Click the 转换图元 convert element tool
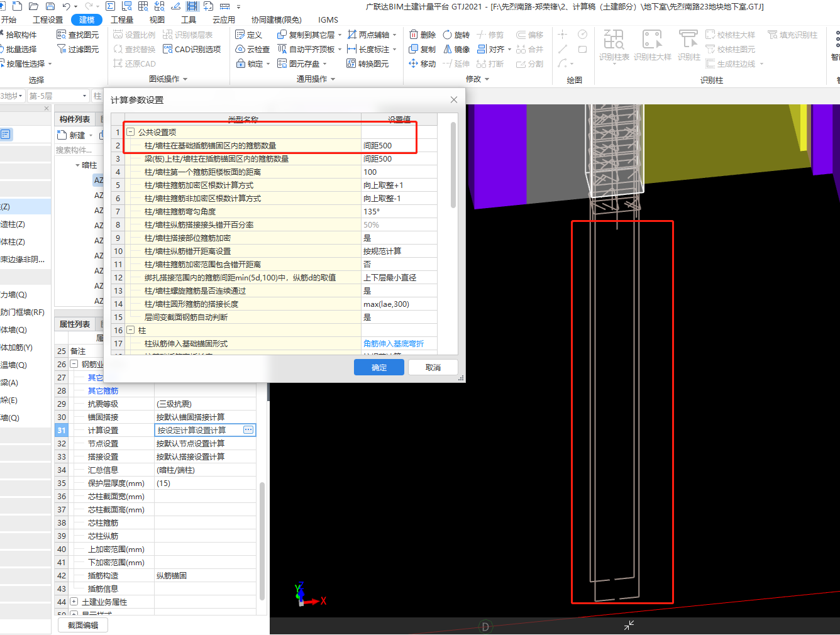Image resolution: width=840 pixels, height=635 pixels. coord(367,63)
